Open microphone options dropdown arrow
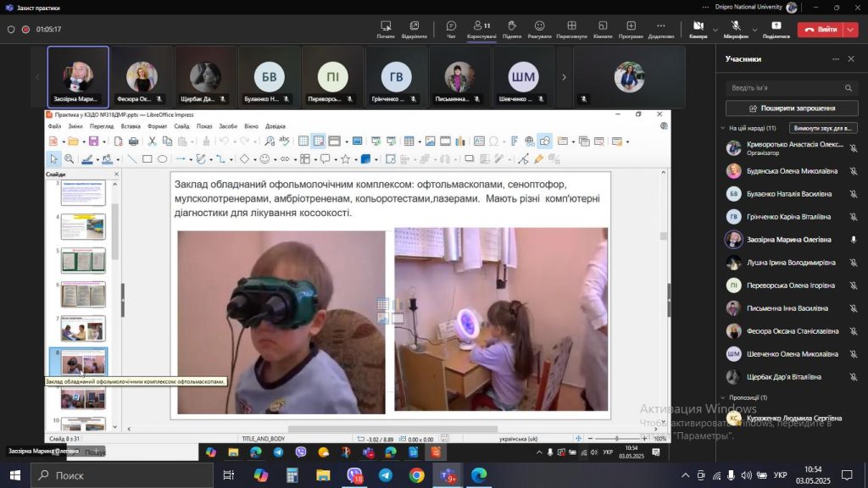Viewport: 868px width, 488px height. 754,30
